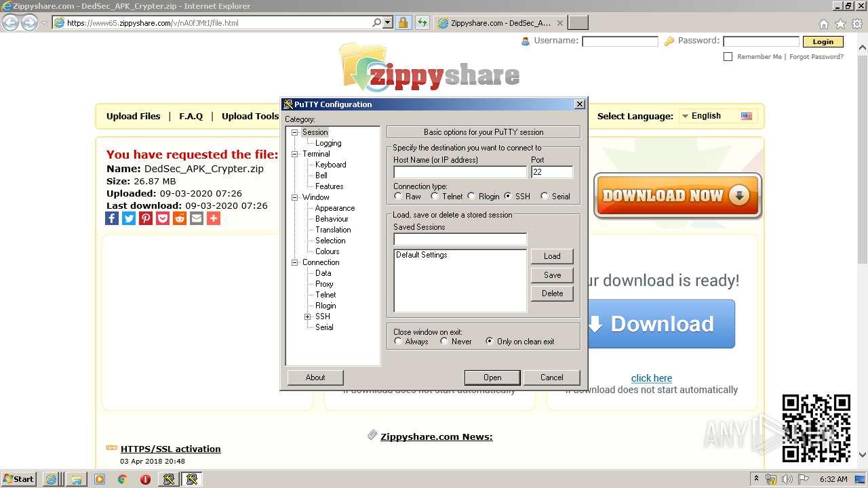Screen dimensions: 868x488
Task: Click the Forgot Password link
Action: click(x=816, y=57)
